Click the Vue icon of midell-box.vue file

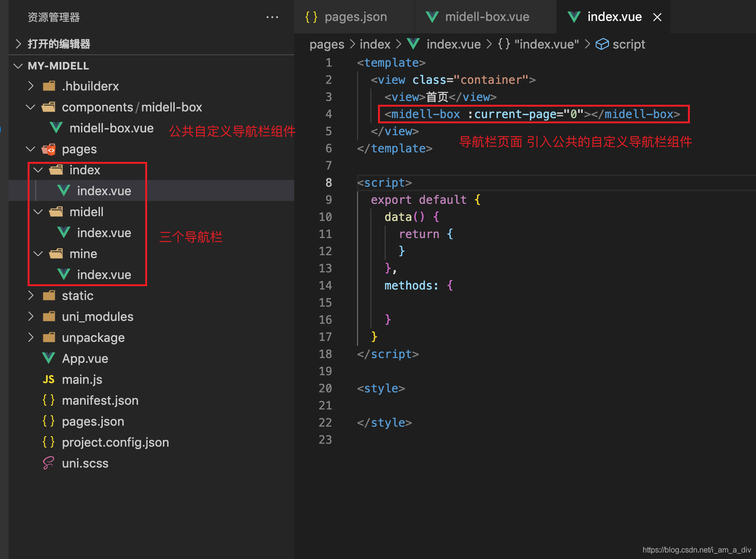tap(56, 128)
